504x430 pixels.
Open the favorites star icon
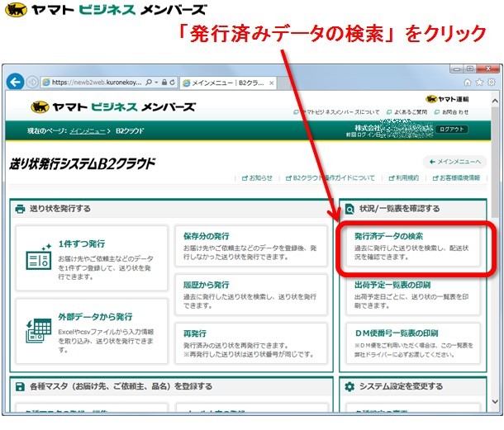479,83
